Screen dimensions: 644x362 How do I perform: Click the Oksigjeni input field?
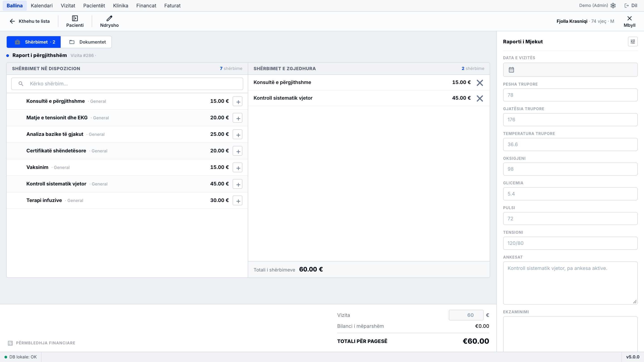tap(570, 169)
